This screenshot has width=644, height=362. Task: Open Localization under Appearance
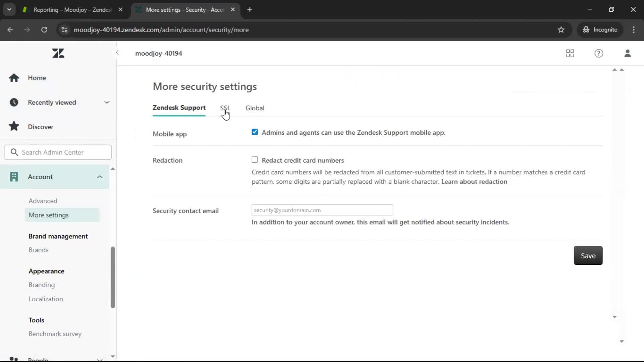pyautogui.click(x=46, y=299)
